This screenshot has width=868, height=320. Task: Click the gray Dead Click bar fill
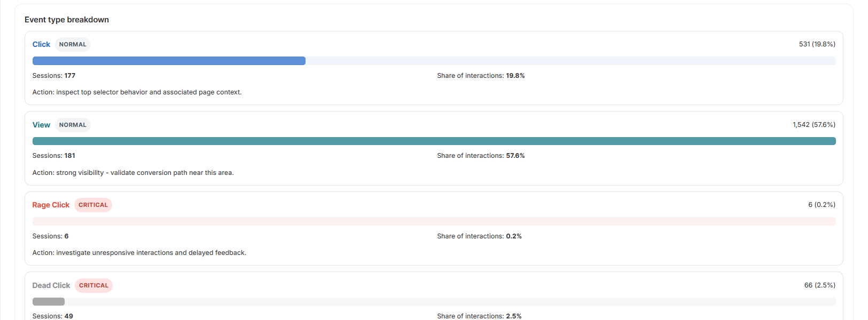coord(49,301)
